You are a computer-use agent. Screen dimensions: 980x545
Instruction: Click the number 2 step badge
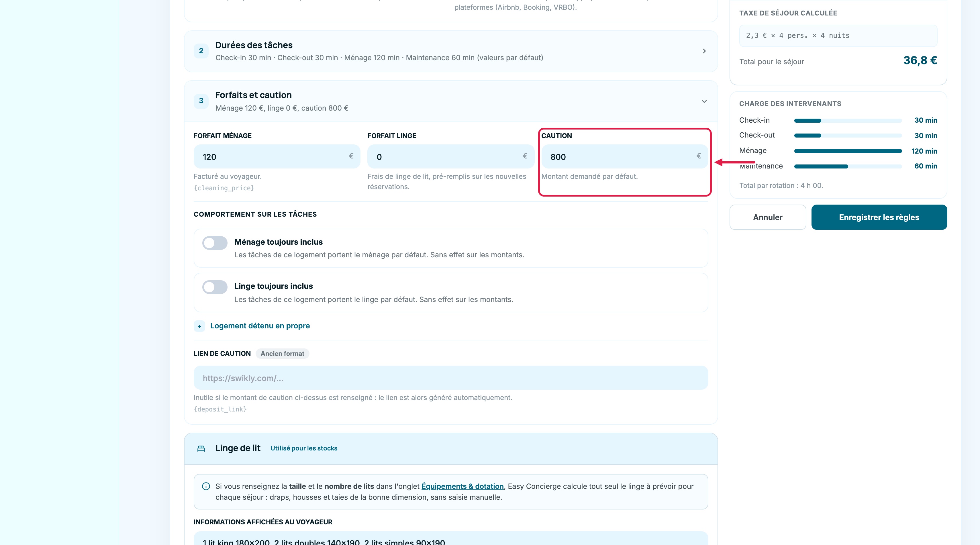click(x=201, y=51)
